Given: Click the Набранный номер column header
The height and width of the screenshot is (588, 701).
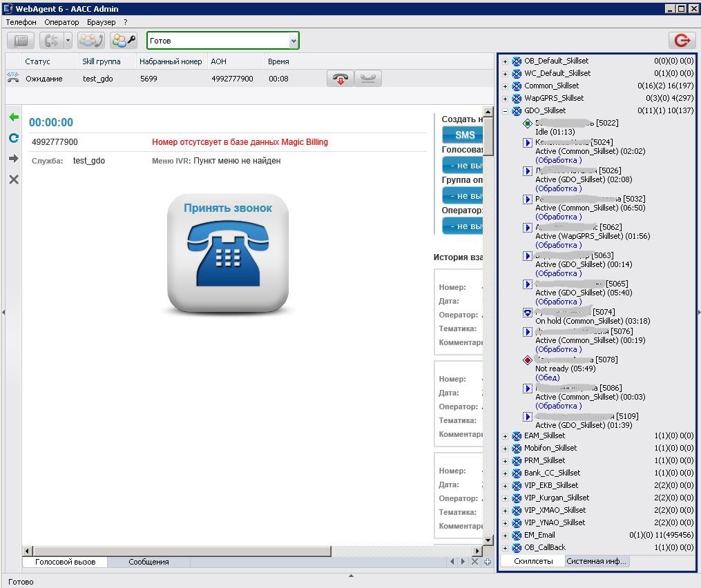Looking at the screenshot, I should point(172,61).
